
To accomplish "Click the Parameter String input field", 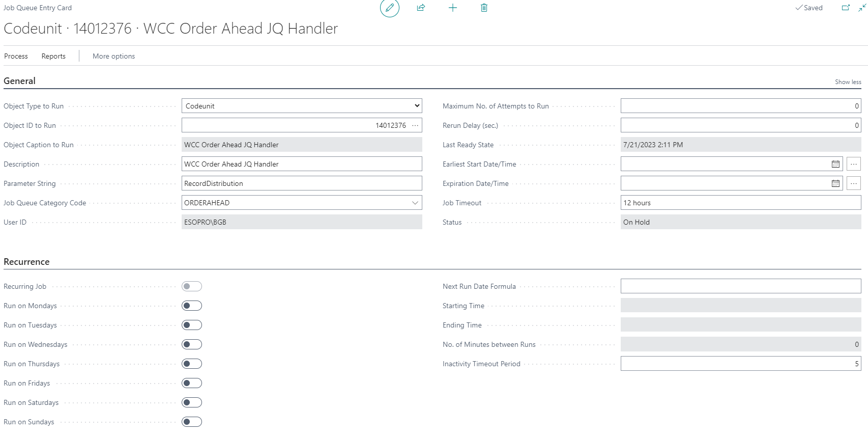I will pyautogui.click(x=302, y=183).
